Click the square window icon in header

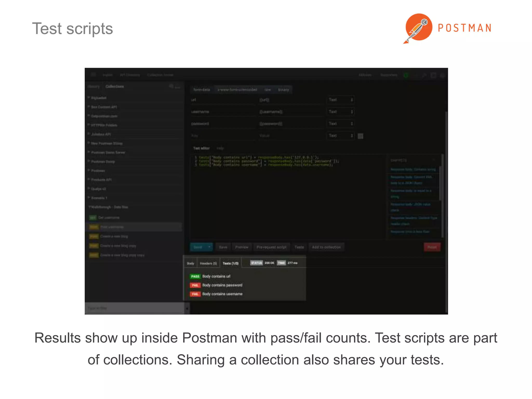point(433,75)
